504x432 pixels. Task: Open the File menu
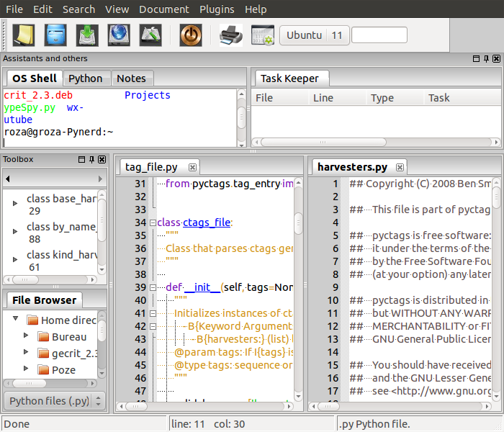[14, 9]
